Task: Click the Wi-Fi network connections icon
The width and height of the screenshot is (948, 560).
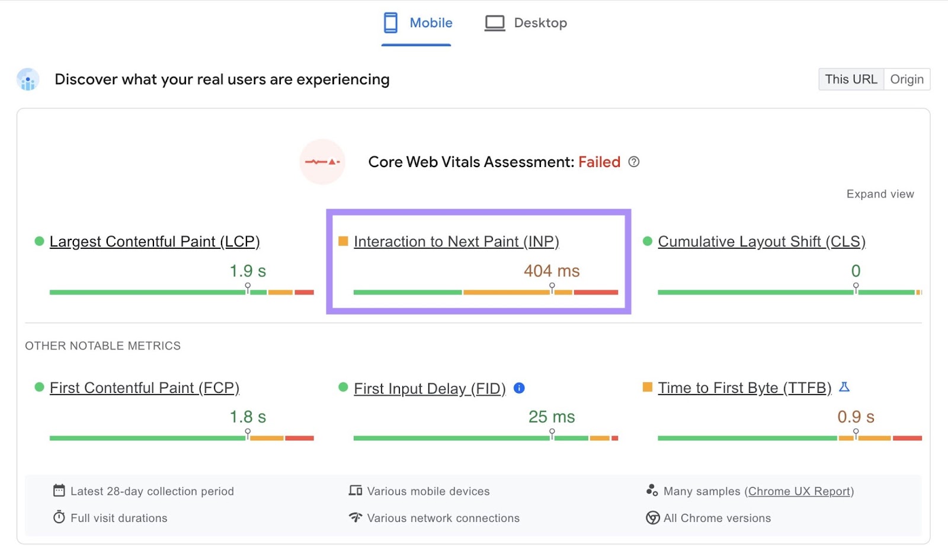Action: point(355,517)
